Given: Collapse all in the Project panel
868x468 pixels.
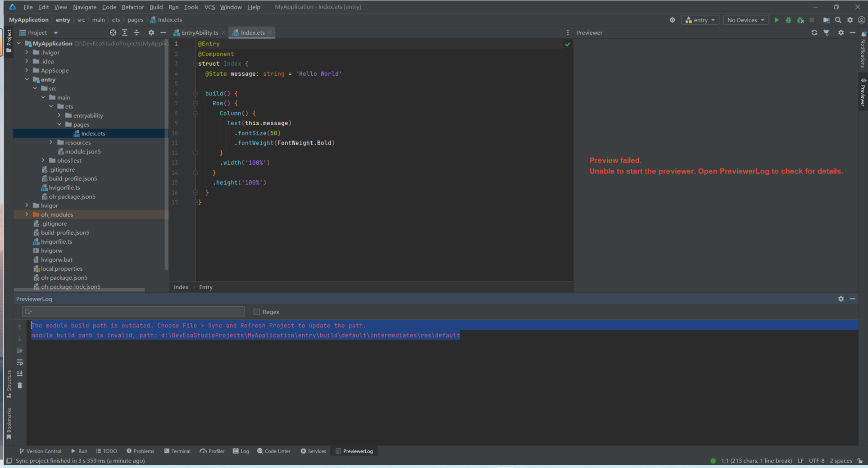Looking at the screenshot, I should 136,32.
